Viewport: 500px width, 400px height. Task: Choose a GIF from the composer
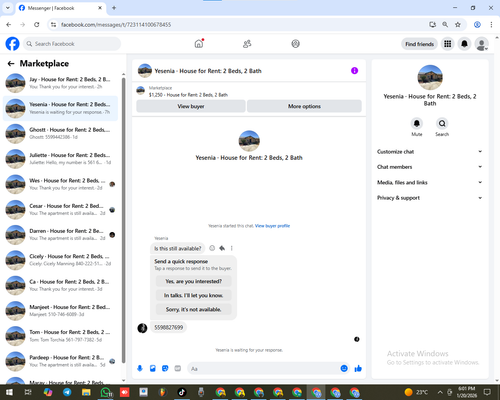(x=178, y=368)
